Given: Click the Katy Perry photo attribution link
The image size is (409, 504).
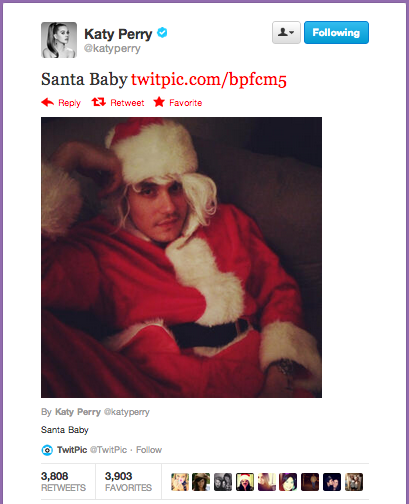Looking at the screenshot, I should point(78,412).
